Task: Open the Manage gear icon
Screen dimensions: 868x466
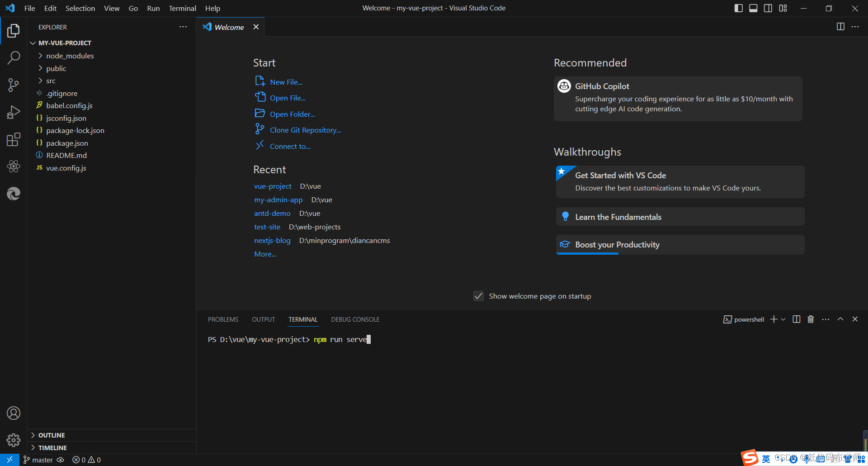Action: tap(14, 440)
